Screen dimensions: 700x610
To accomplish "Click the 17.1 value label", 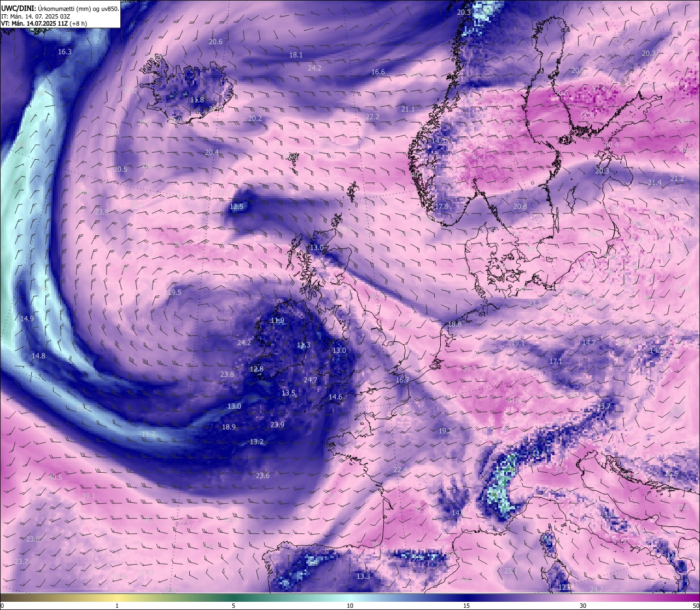I will pyautogui.click(x=556, y=362).
